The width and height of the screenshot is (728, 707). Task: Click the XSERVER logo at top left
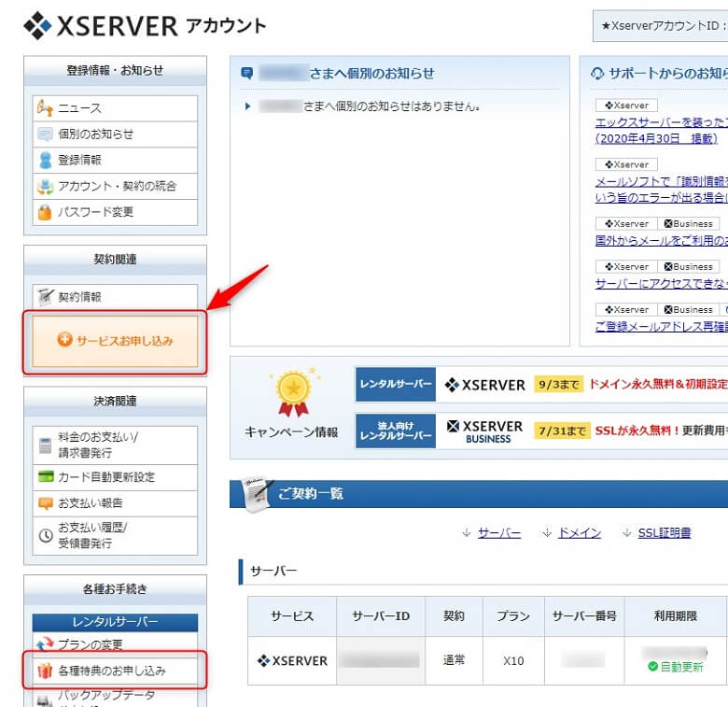100,26
